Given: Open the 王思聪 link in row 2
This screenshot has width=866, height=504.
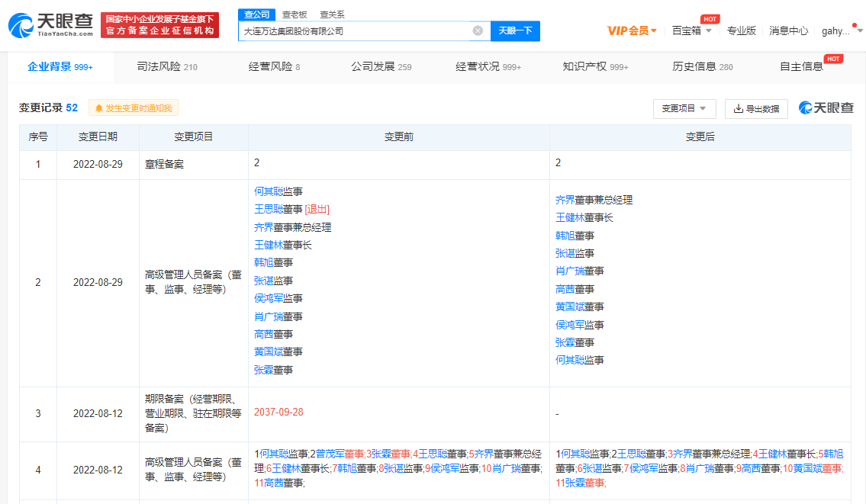Looking at the screenshot, I should coord(269,209).
